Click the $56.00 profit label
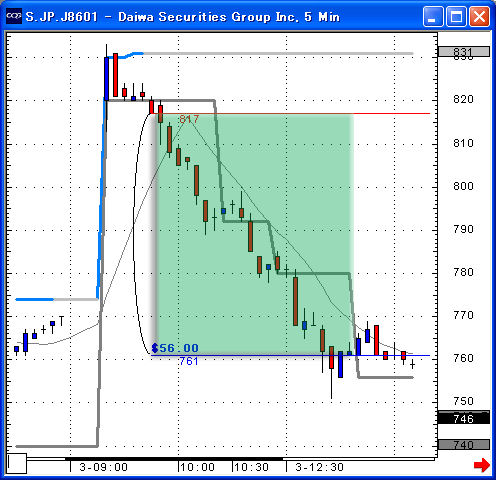 point(175,348)
